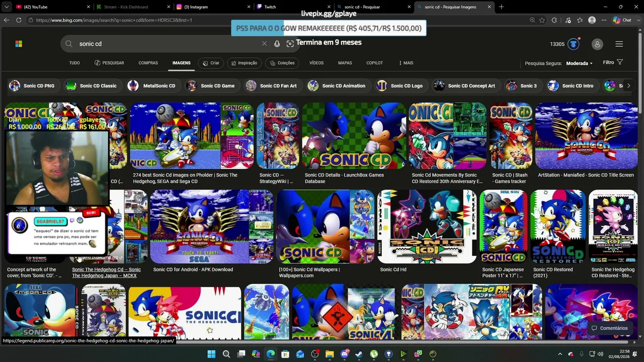
Task: Open the volume control in system tray
Action: click(600, 354)
